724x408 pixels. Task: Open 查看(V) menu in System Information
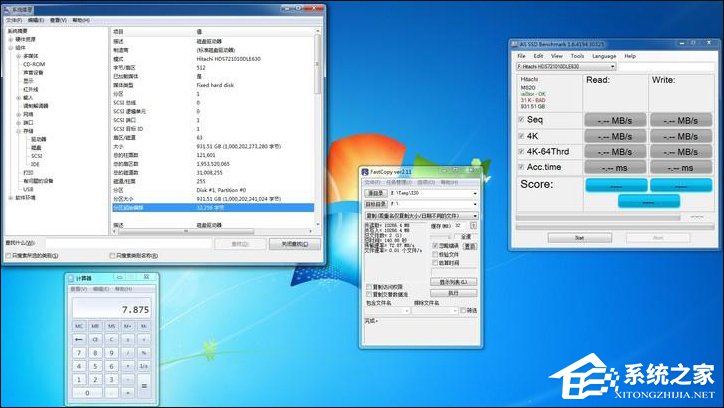point(58,20)
